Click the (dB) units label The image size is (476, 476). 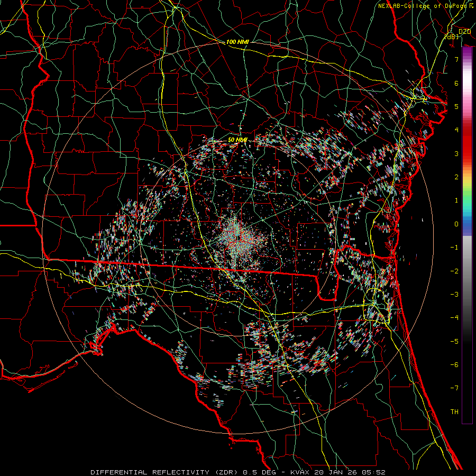[451, 36]
